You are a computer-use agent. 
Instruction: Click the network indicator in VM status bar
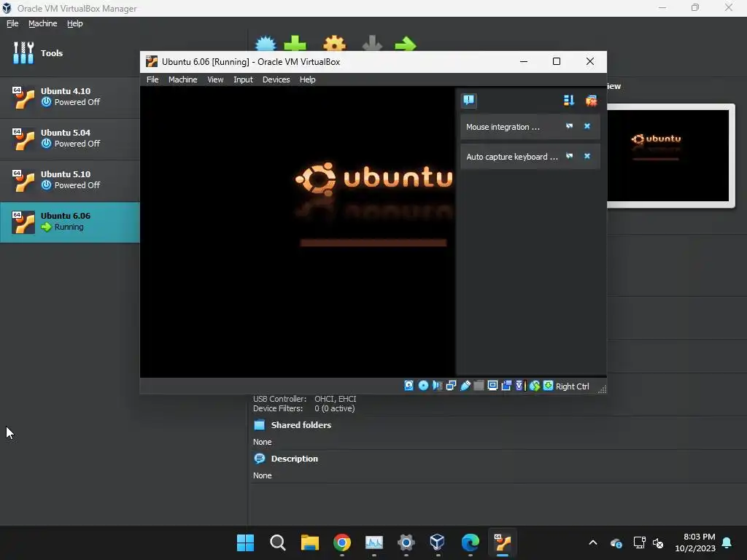tap(451, 386)
